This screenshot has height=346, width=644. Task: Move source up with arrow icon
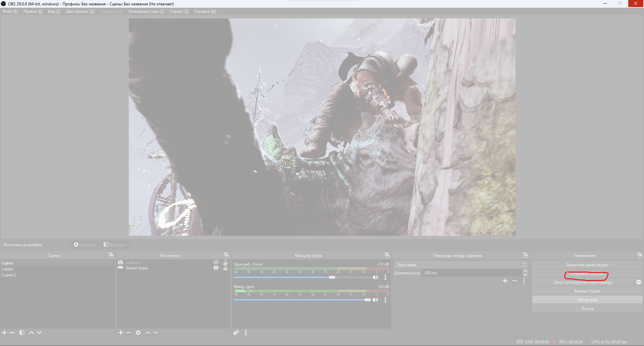(148, 333)
